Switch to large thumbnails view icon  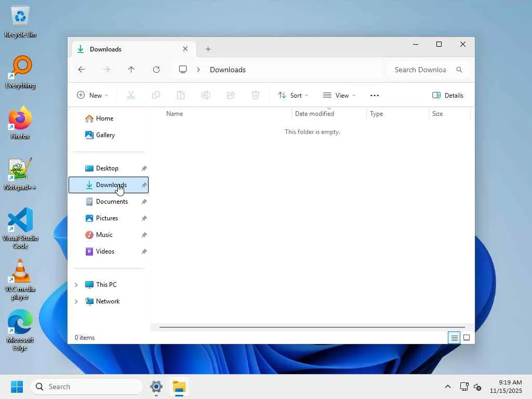[x=467, y=338]
